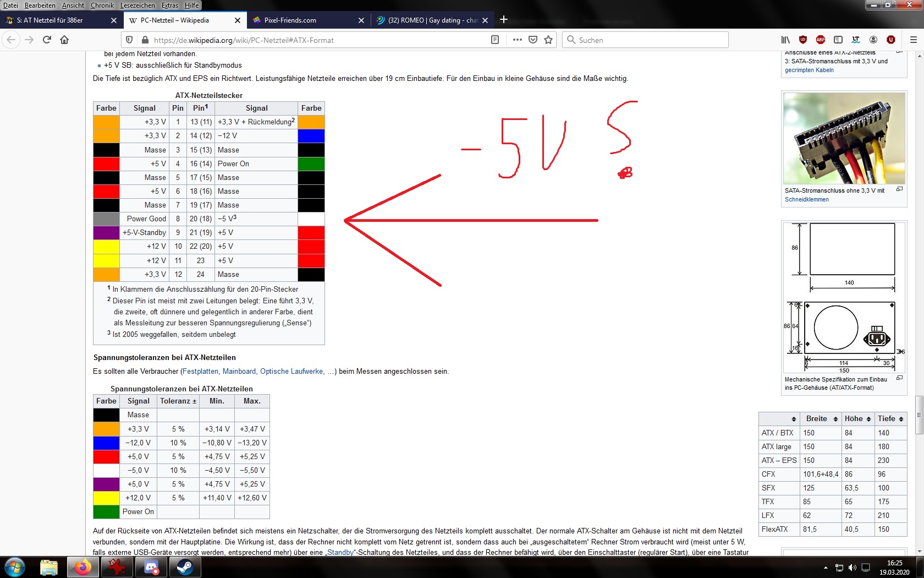Open Discord from the taskbar

[x=151, y=567]
